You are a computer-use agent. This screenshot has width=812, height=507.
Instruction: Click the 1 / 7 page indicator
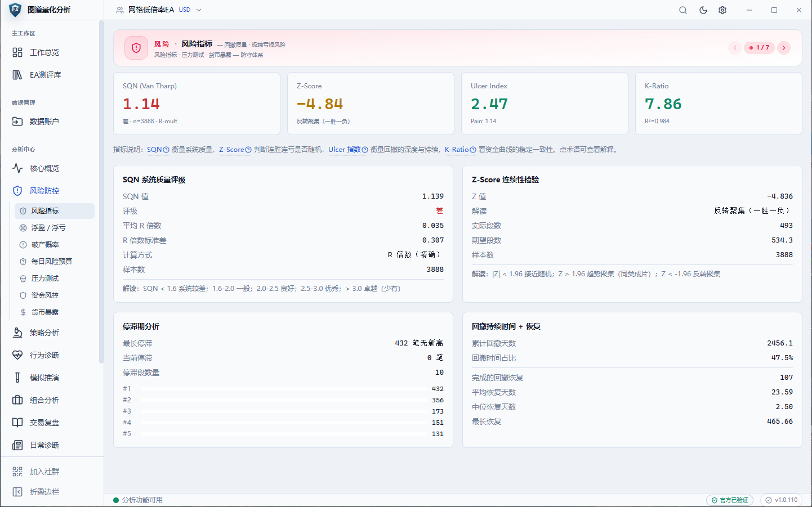coord(760,48)
